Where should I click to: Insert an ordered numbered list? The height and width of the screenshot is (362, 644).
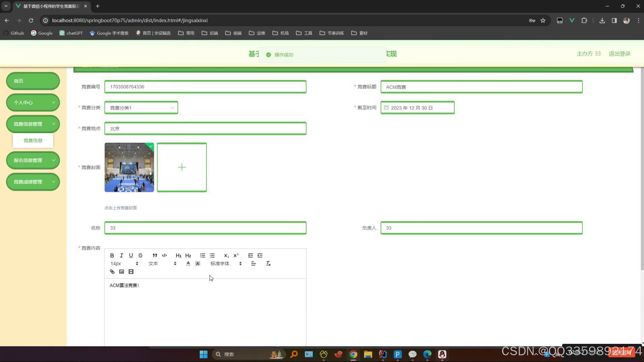[x=202, y=255]
